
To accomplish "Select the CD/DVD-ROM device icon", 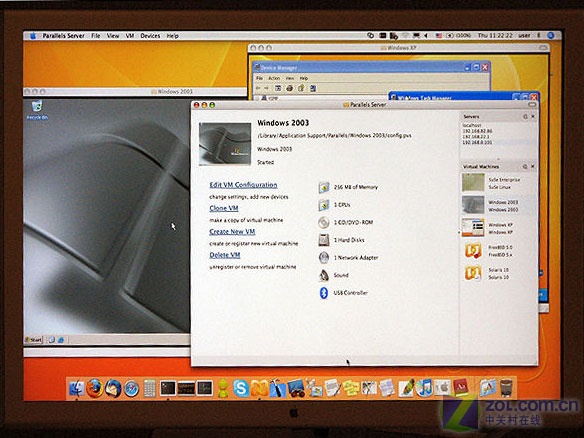I will (x=324, y=222).
